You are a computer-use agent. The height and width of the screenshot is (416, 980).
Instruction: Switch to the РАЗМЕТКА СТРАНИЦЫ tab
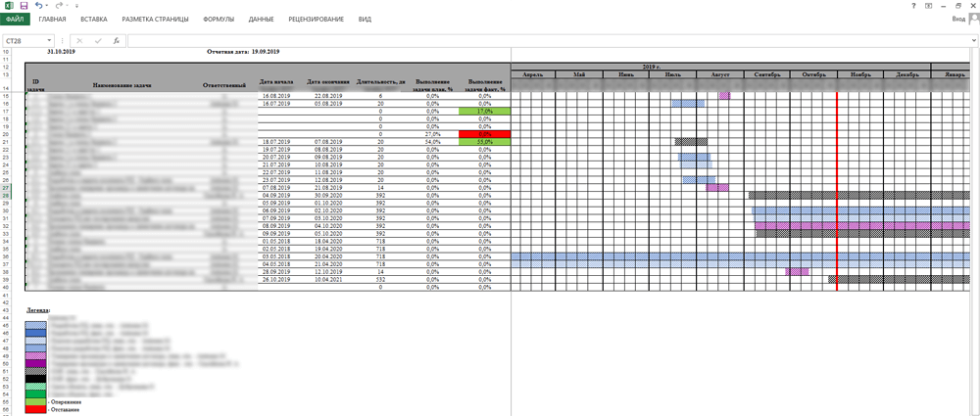(155, 20)
